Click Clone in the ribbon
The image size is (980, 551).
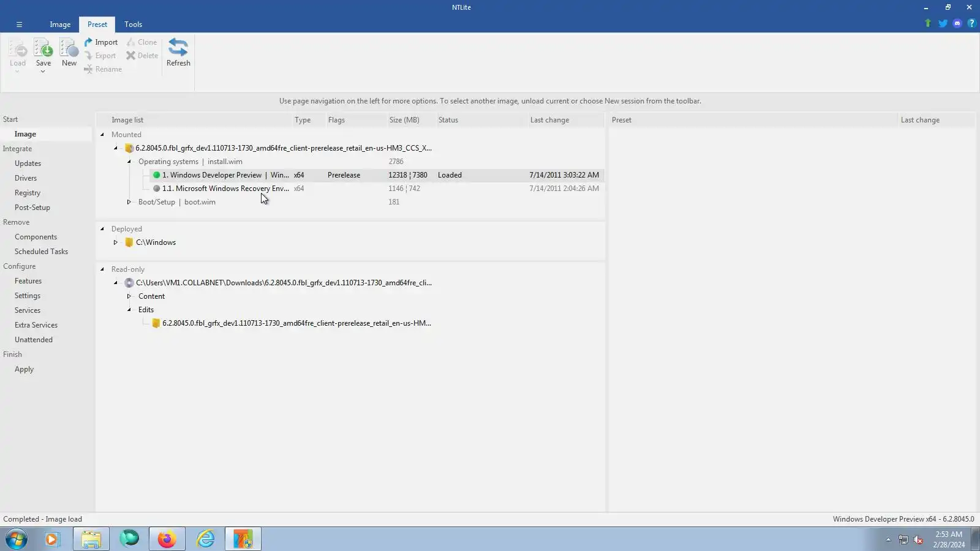pos(141,42)
